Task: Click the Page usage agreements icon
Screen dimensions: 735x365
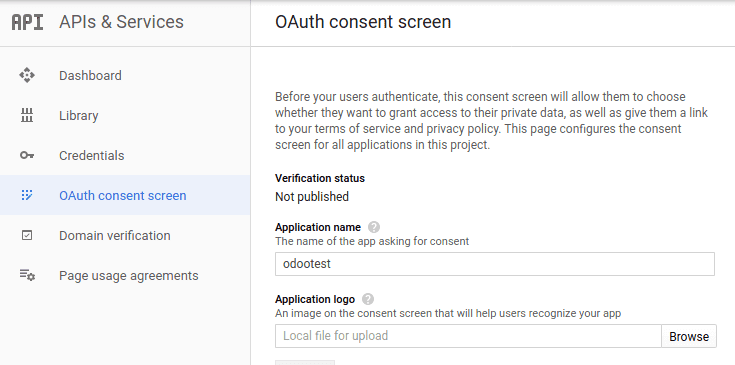Action: (27, 275)
